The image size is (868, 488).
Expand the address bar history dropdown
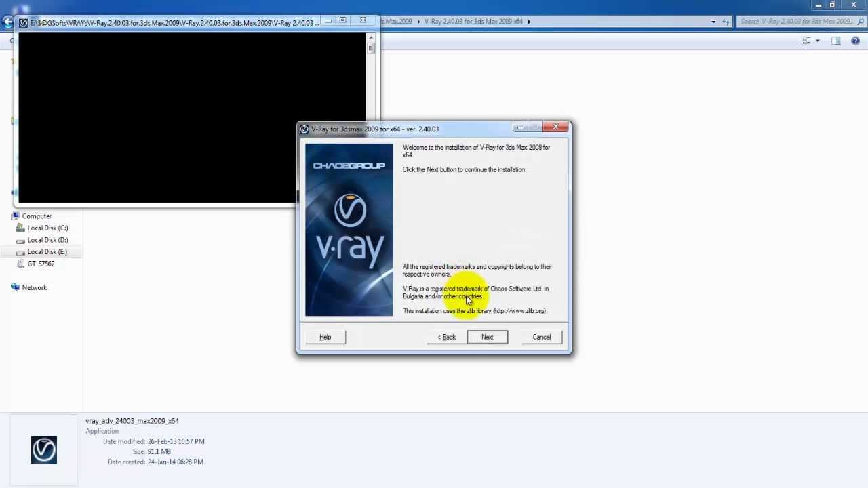[713, 22]
